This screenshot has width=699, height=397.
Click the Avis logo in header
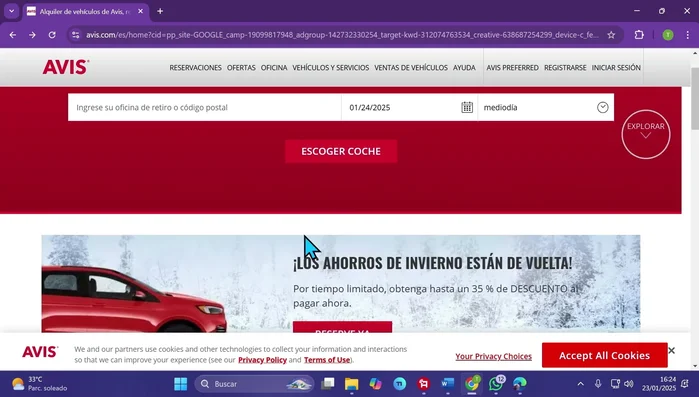tap(66, 67)
